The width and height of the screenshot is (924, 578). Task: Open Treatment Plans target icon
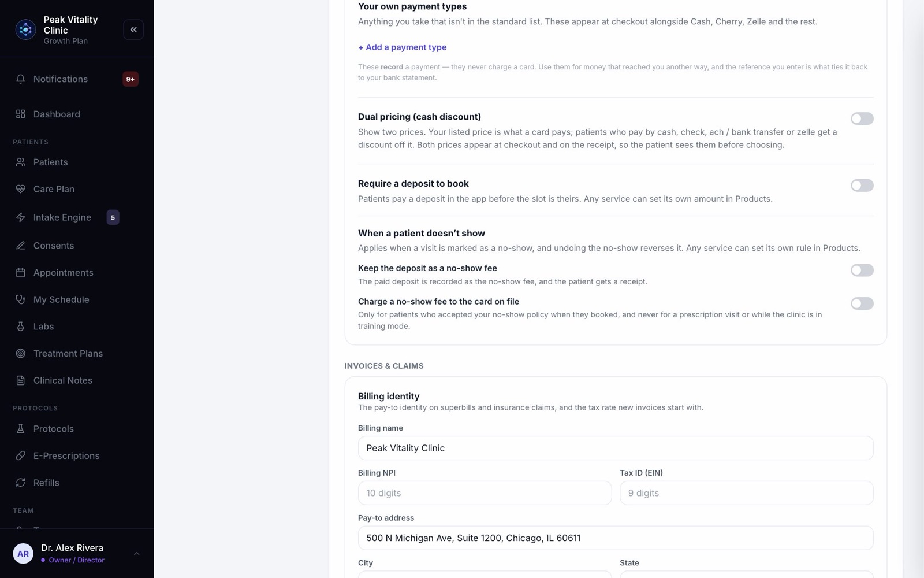[x=21, y=354]
